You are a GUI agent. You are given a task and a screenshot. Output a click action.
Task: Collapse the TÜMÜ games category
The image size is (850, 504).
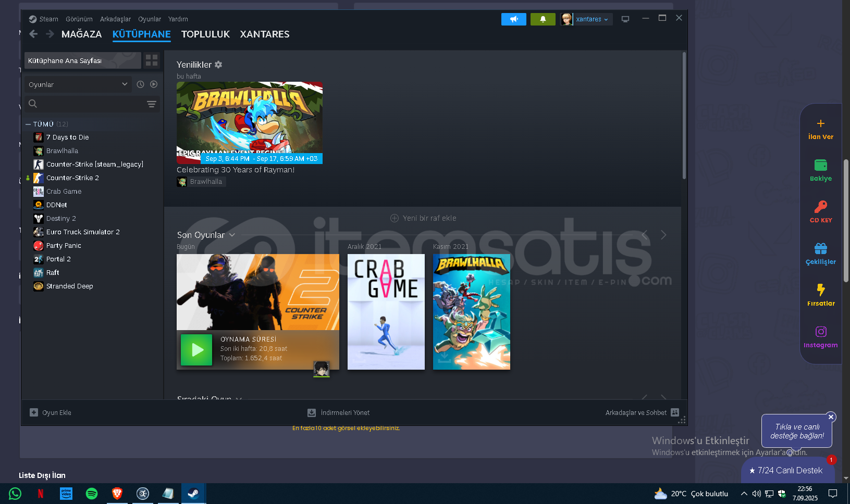(28, 124)
